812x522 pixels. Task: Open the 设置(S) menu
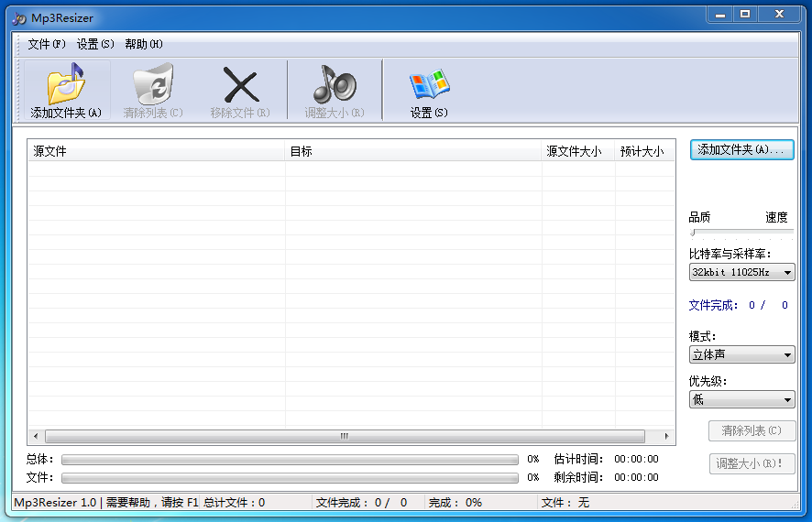pyautogui.click(x=95, y=44)
